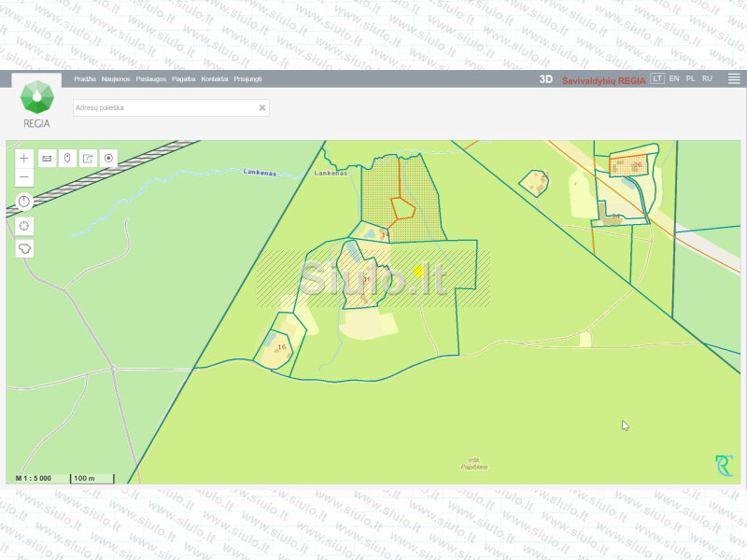Click the REGIA logo
The width and height of the screenshot is (747, 560).
(35, 103)
